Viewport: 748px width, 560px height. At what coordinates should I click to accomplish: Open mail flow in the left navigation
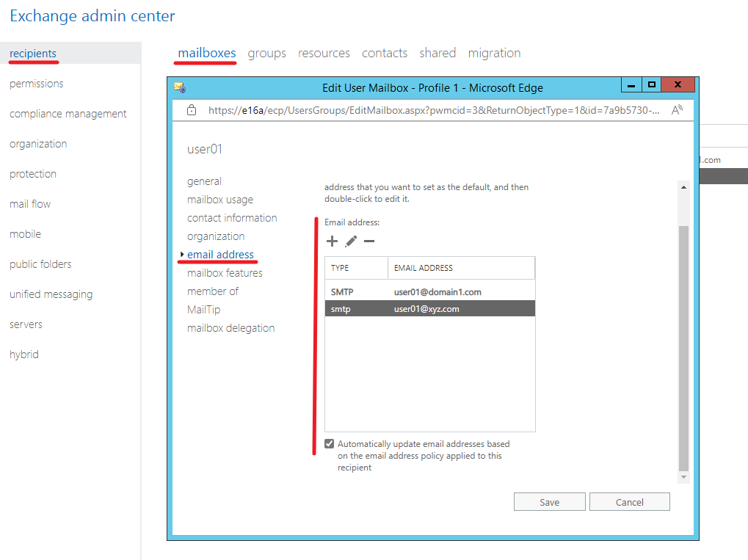pos(30,204)
